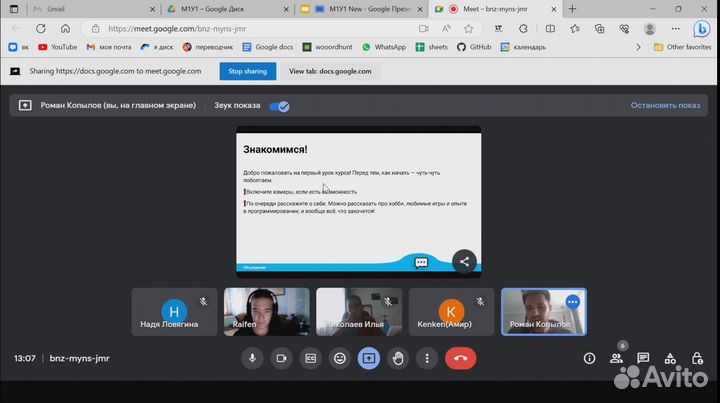Image resolution: width=720 pixels, height=403 pixels.
Task: Switch to М1У1 New presentation tab
Action: [x=362, y=9]
